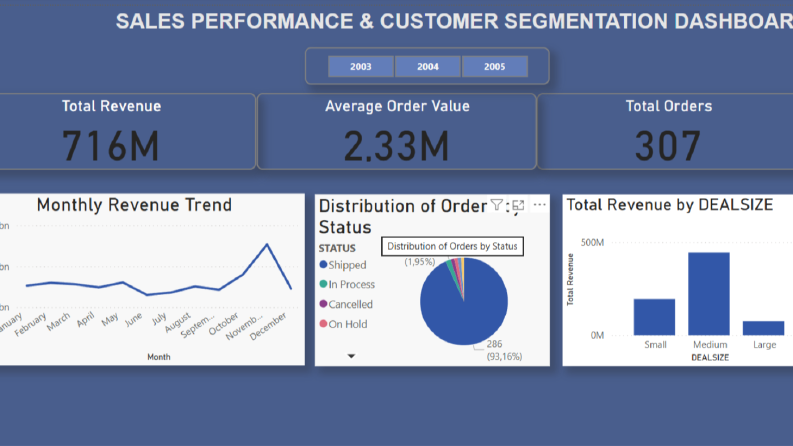Click the Total Revenue 716M card value
The image size is (793, 446).
(x=110, y=146)
